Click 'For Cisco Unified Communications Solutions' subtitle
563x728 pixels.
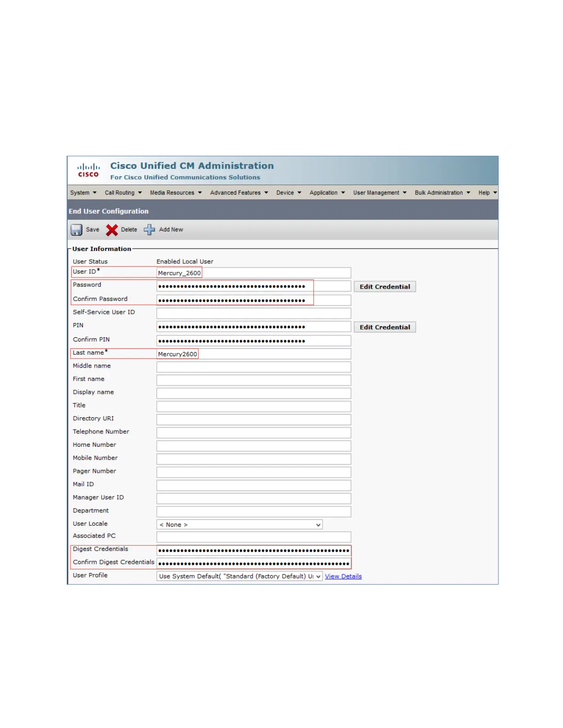click(x=185, y=177)
